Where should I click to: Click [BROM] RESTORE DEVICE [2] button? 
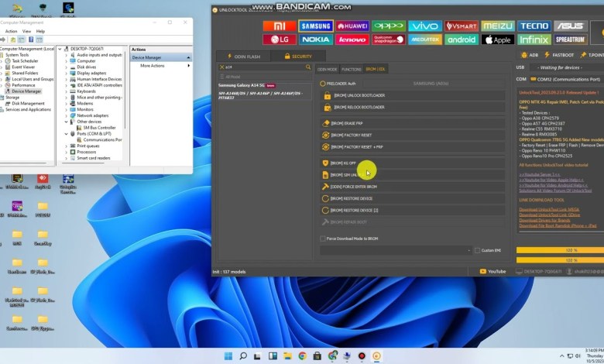click(x=412, y=211)
